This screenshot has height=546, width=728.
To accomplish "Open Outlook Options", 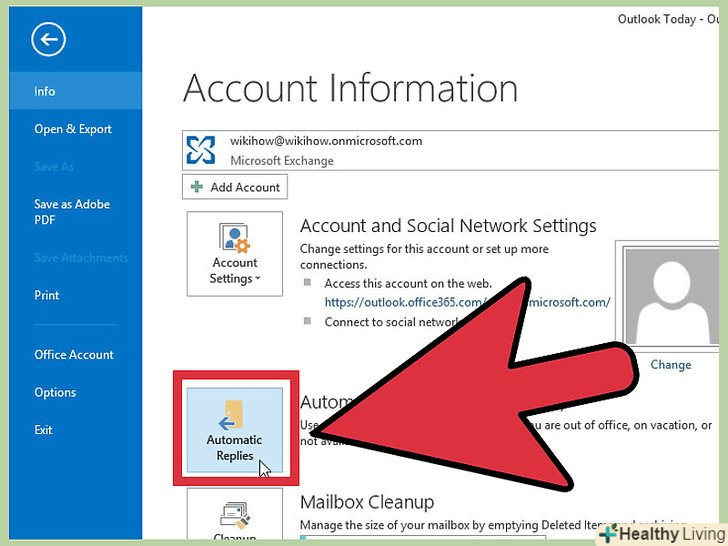I will (55, 392).
